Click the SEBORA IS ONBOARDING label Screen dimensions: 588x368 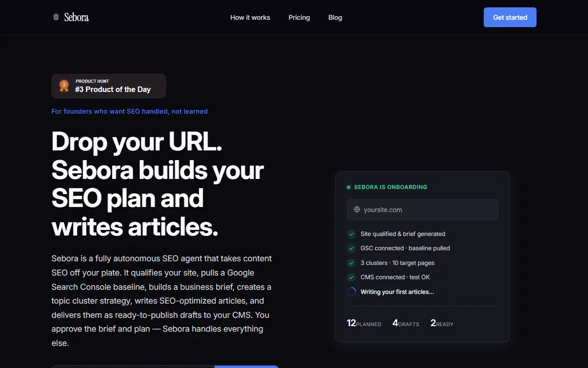[x=390, y=187]
